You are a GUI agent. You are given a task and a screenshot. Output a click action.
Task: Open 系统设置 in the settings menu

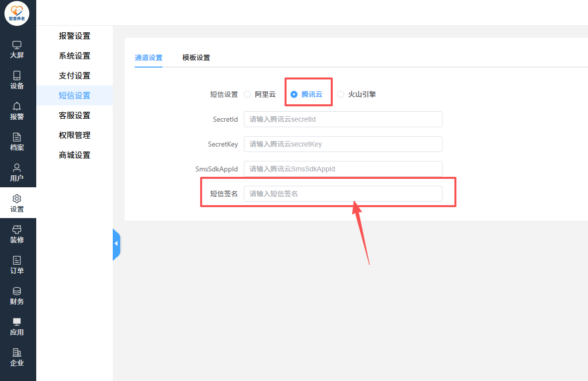[x=74, y=56]
